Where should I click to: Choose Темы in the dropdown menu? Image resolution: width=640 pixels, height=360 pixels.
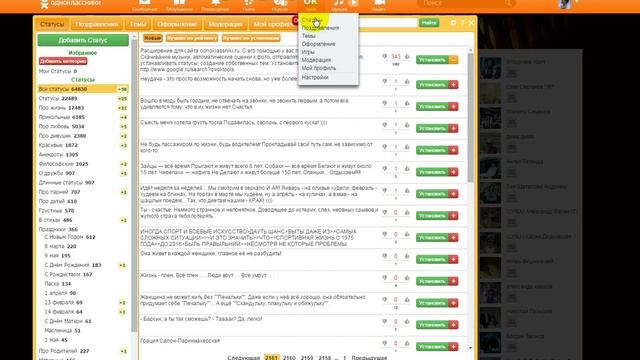(x=309, y=36)
